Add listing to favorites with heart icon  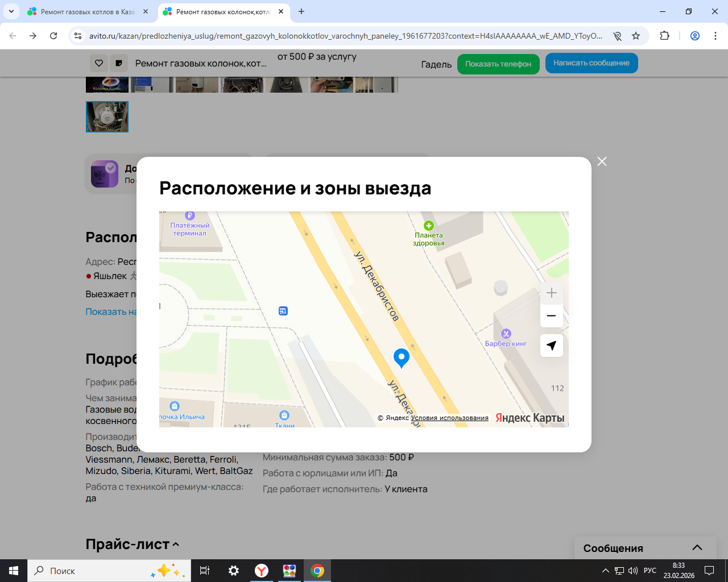point(99,63)
